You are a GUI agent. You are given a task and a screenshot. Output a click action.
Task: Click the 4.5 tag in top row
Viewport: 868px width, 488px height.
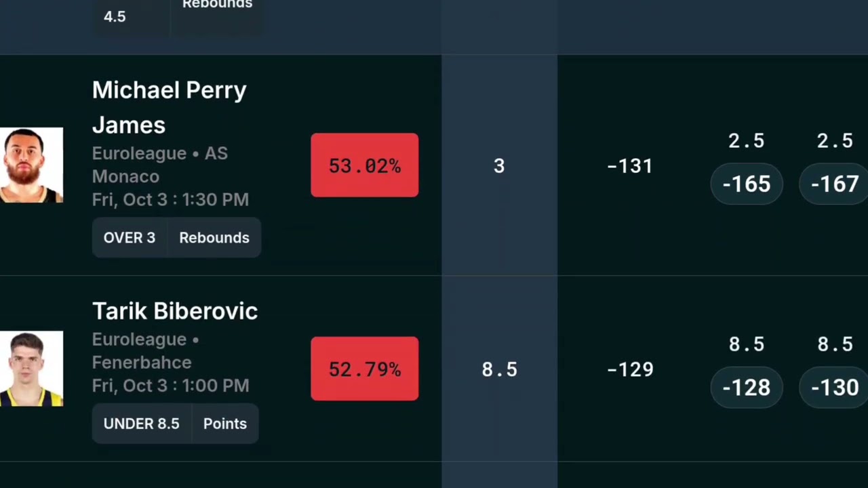pos(115,17)
